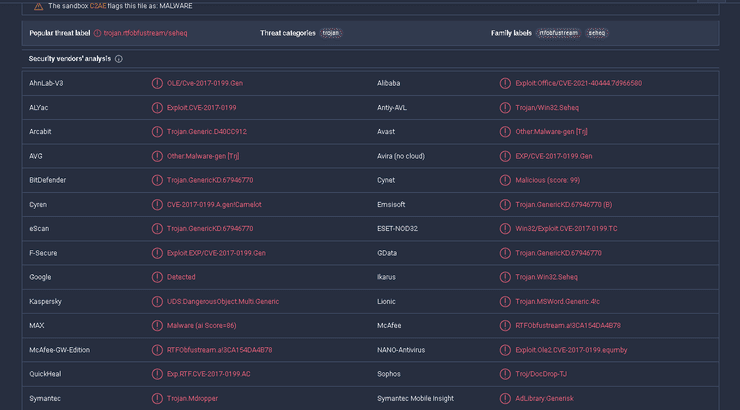Click the alert icon in Avast row
This screenshot has width=740, height=410.
point(505,132)
